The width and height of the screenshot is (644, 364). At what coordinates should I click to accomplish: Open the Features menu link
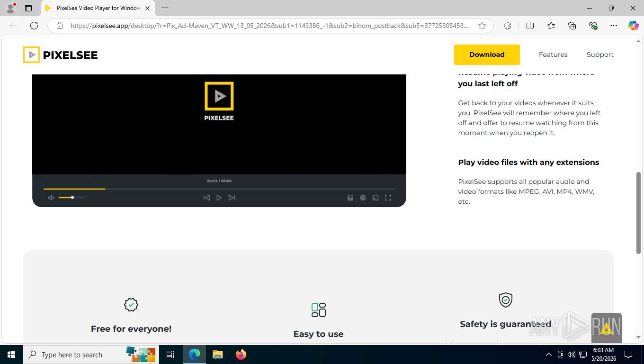coord(553,55)
